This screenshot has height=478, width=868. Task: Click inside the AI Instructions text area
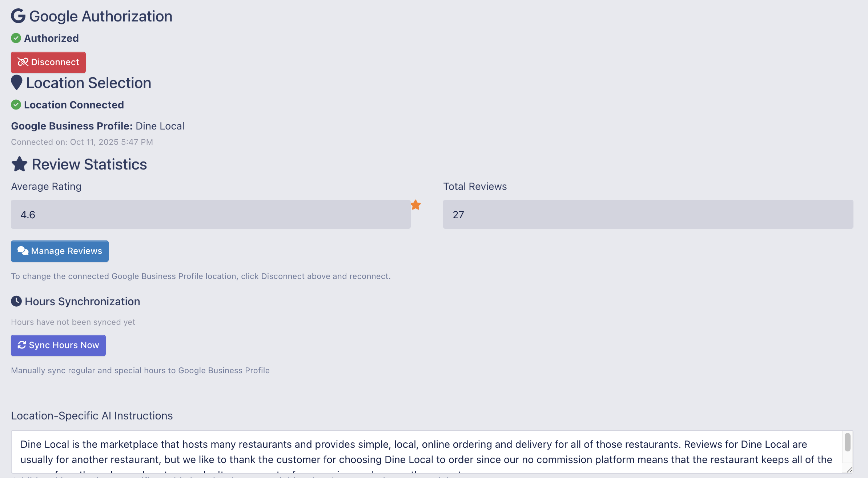[x=425, y=452]
